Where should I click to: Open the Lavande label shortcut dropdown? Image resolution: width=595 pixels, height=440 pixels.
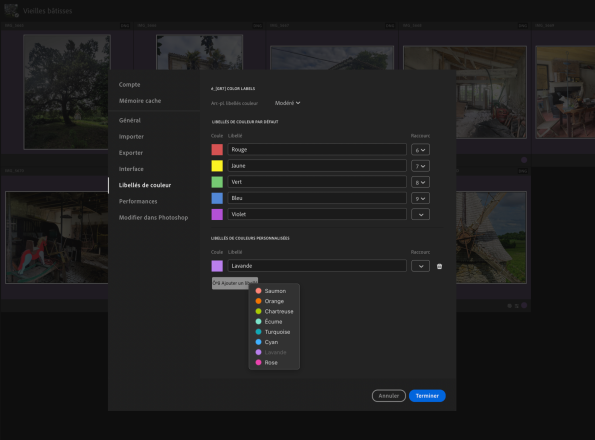pos(420,266)
